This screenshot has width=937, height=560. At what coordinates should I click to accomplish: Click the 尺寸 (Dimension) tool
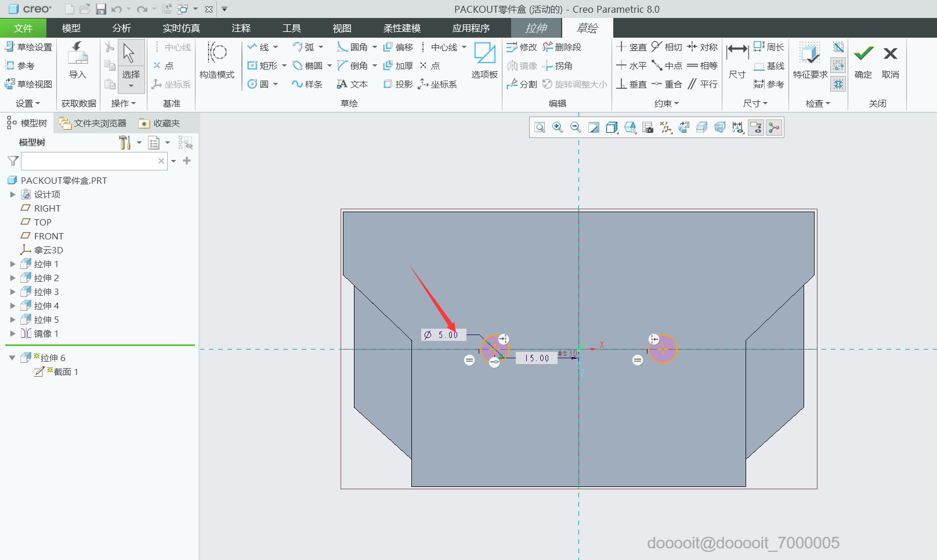click(737, 60)
